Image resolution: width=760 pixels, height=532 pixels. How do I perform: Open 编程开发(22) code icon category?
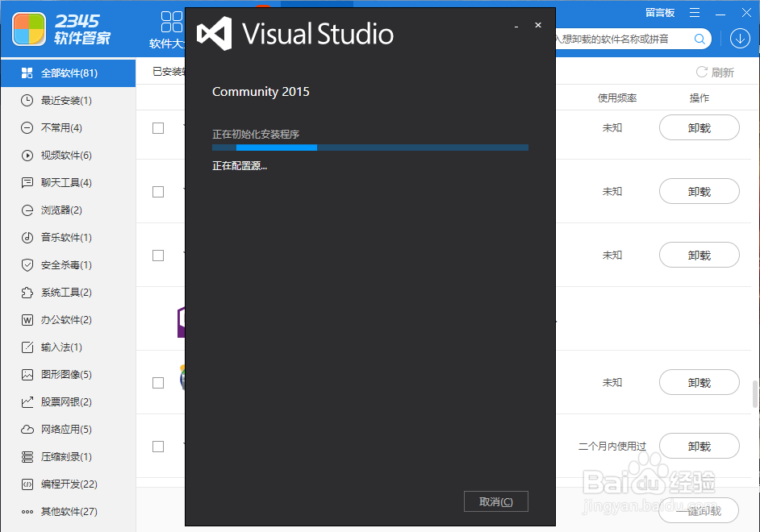(27, 484)
